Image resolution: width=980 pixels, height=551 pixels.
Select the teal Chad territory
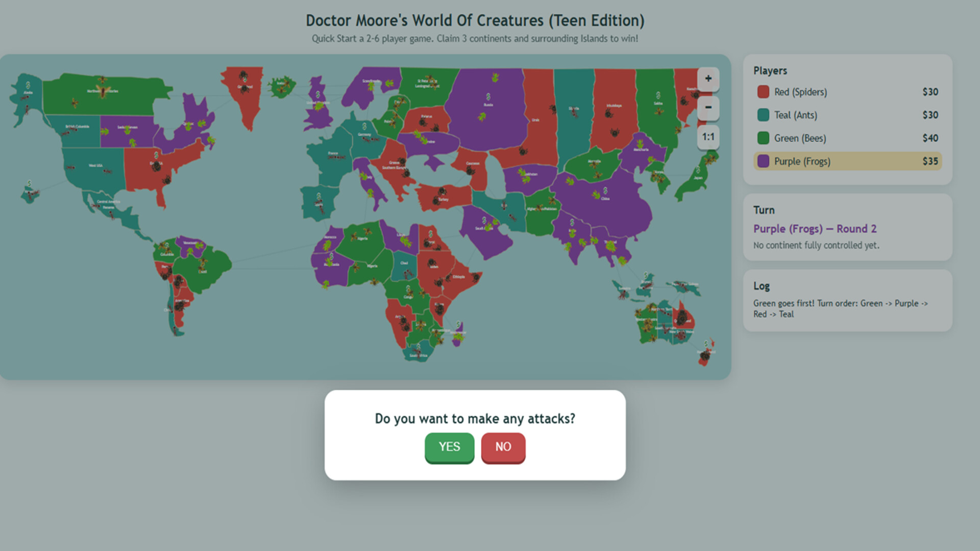tap(404, 265)
